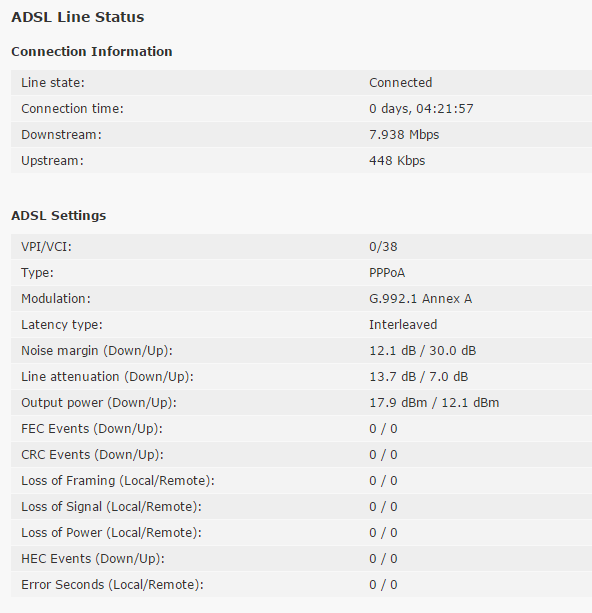
Task: Click the Modulation G.992.1 Annex A value
Action: click(x=420, y=299)
